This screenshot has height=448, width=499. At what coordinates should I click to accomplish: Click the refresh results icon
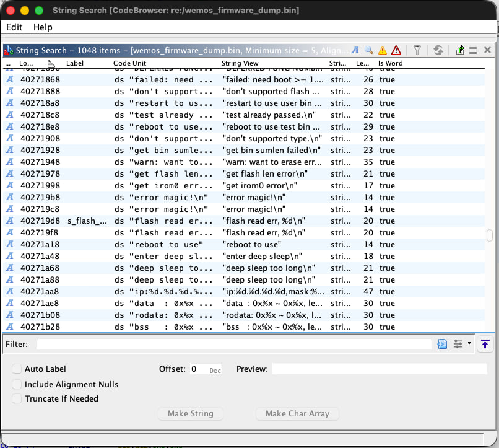coord(438,50)
